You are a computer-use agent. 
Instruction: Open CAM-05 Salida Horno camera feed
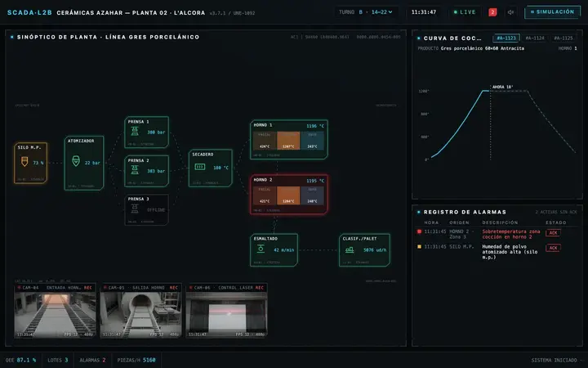[x=141, y=311]
